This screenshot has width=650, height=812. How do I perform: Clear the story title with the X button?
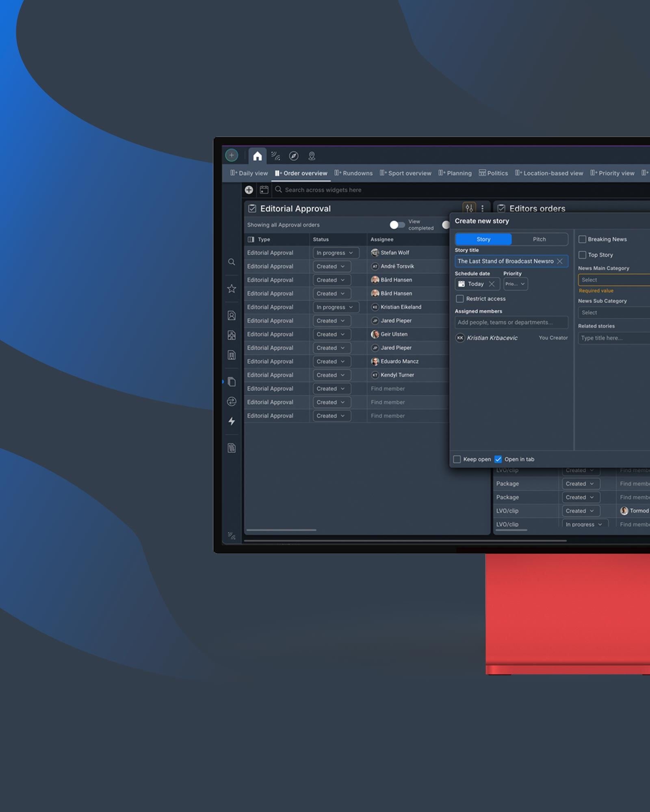(x=561, y=261)
